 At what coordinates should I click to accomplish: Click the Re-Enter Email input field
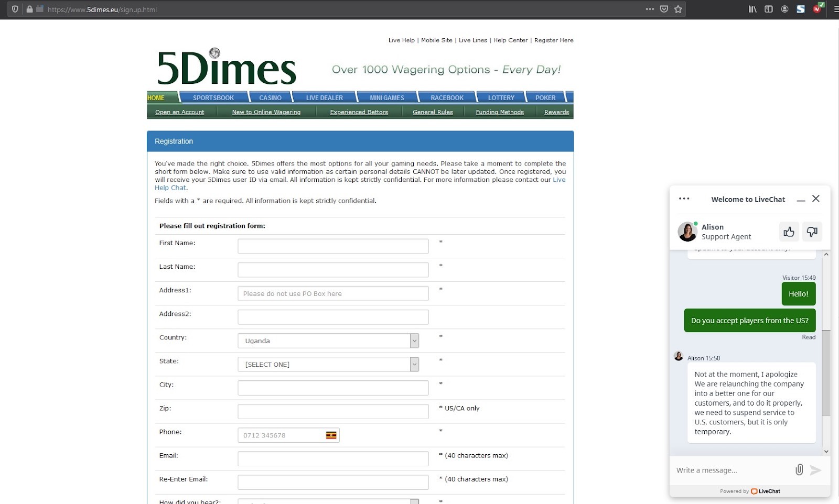coord(333,482)
